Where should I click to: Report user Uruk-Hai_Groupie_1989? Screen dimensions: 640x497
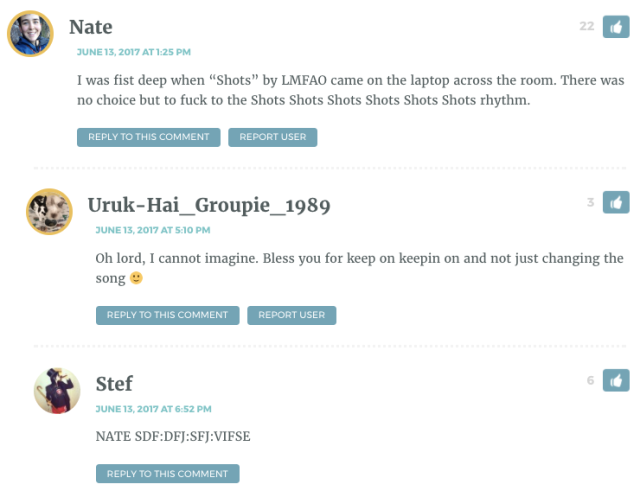coord(291,315)
